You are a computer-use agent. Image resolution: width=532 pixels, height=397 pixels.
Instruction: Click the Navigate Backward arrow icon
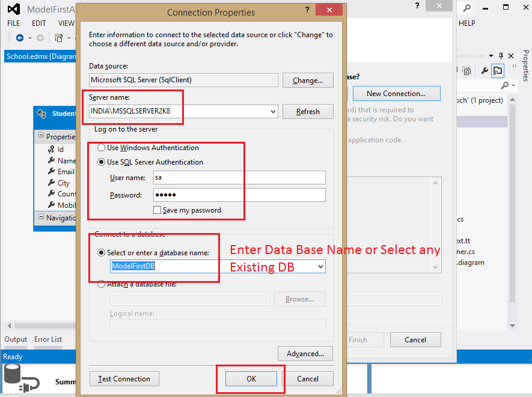click(x=20, y=38)
